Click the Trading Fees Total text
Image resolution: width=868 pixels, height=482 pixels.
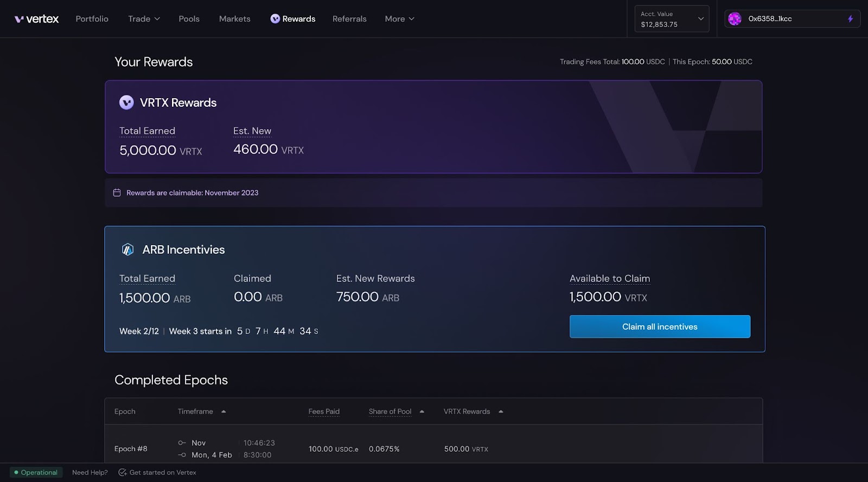pyautogui.click(x=612, y=62)
